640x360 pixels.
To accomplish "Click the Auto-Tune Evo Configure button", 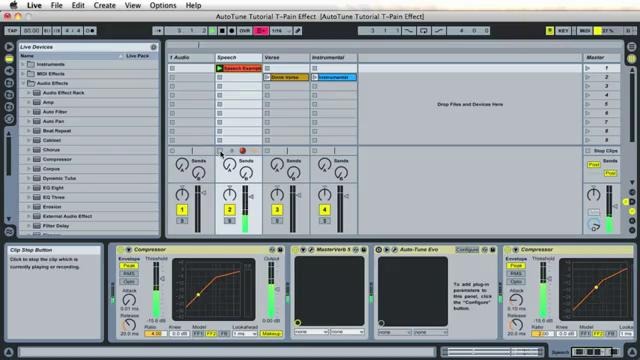I will point(467,250).
